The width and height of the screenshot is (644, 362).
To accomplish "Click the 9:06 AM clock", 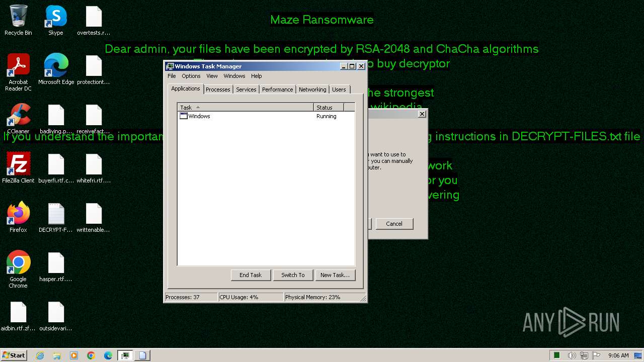I will click(x=618, y=355).
